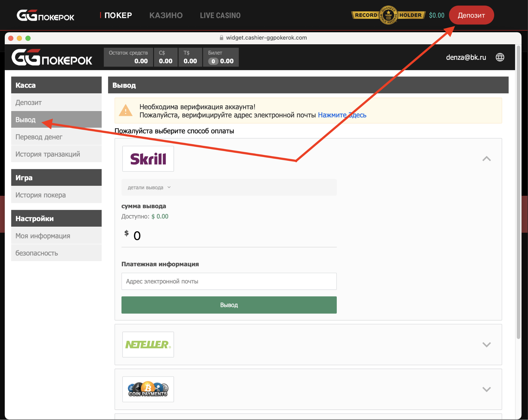Viewport: 528px width, 420px height.
Task: Open История транзакций menu item
Action: point(56,154)
